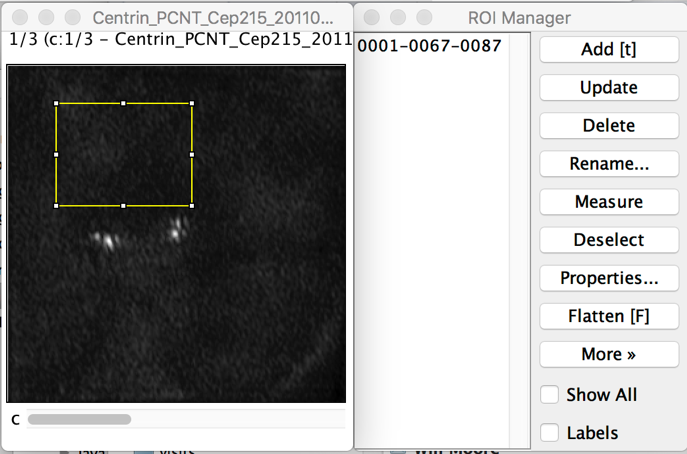This screenshot has height=454, width=687.
Task: Click the channel slider thumb
Action: click(79, 419)
